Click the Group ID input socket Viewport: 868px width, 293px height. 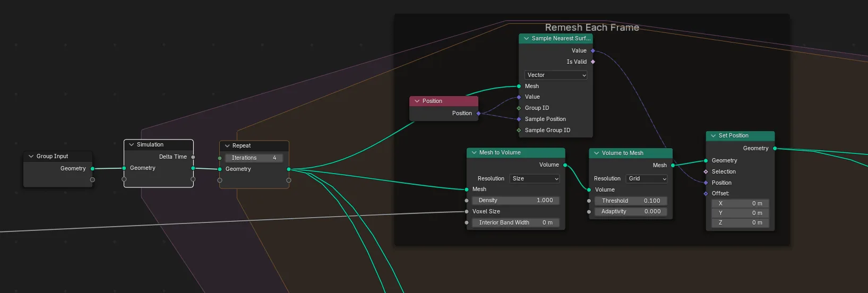[x=519, y=108]
